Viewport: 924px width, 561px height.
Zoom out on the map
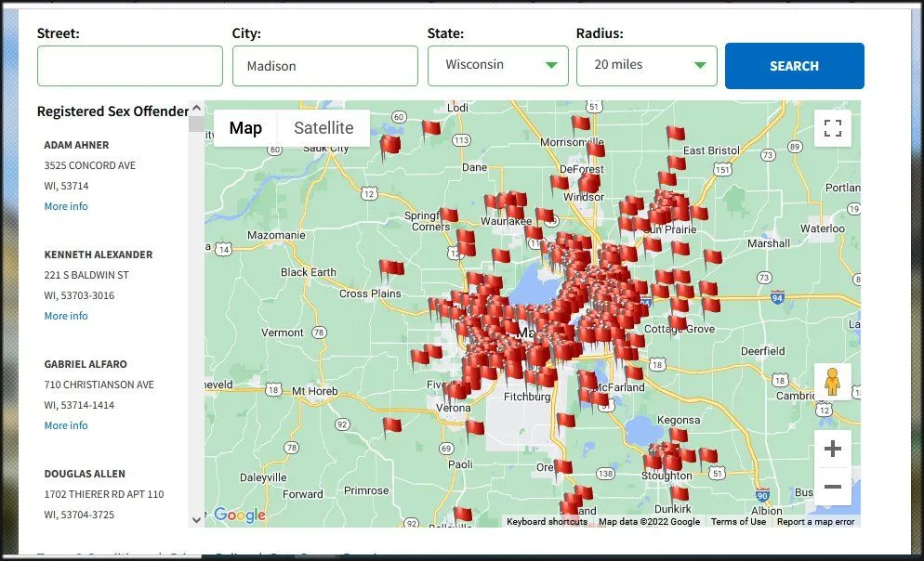(832, 487)
